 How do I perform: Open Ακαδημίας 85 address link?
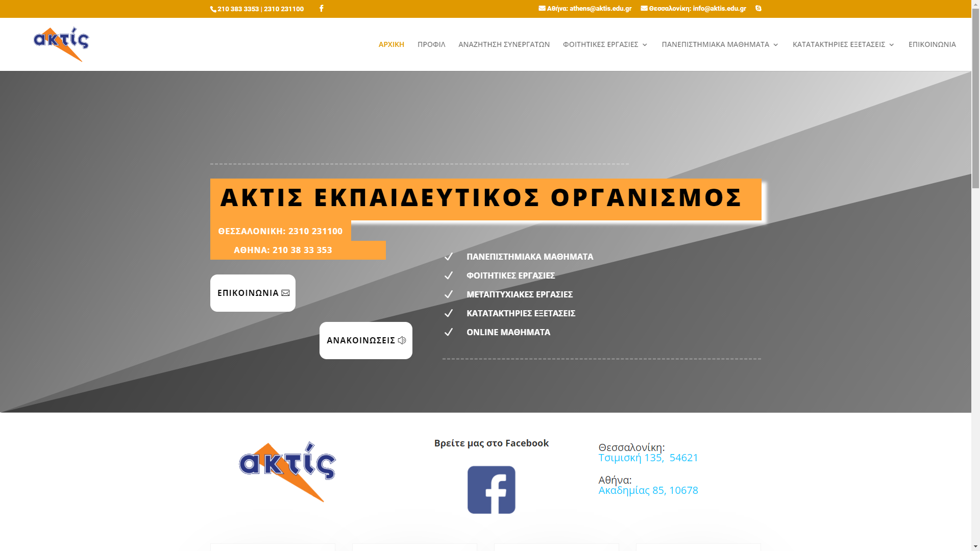coord(648,490)
